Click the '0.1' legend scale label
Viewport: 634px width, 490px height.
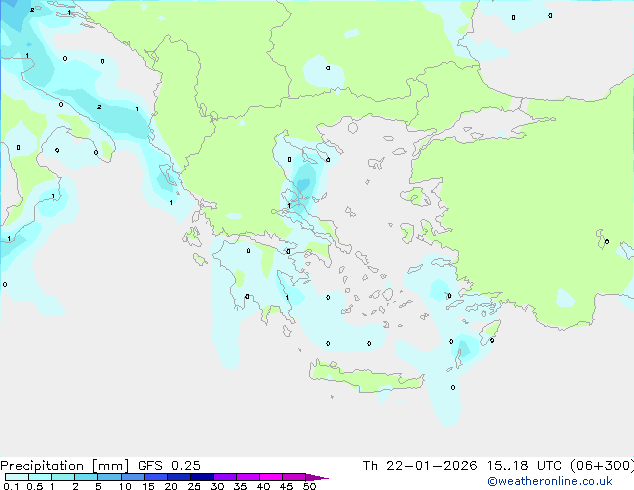click(11, 486)
